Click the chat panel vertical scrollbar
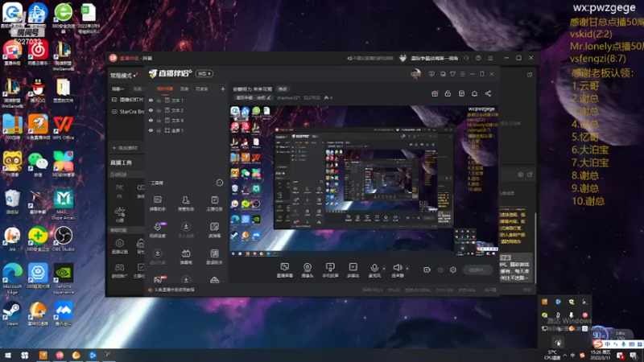Image resolution: width=644 pixels, height=362 pixels. [x=535, y=248]
